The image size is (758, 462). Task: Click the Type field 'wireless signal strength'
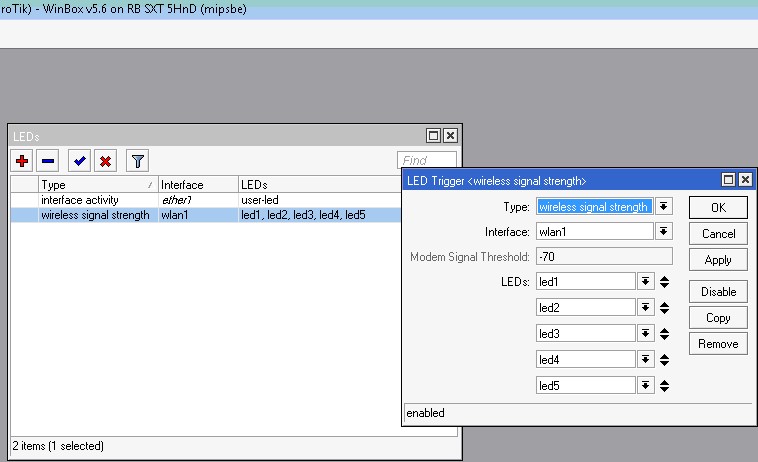tap(595, 206)
